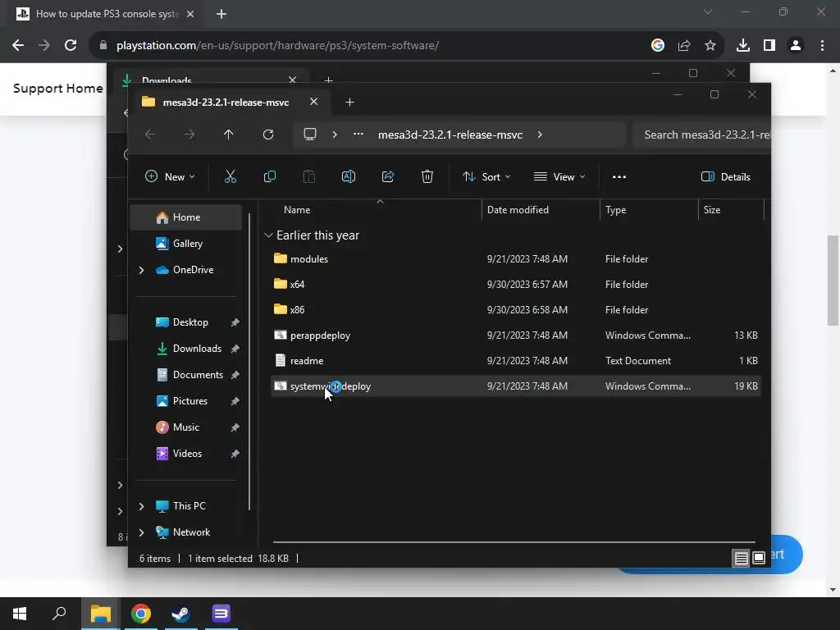Switch to details list view icon in status bar

pyautogui.click(x=742, y=558)
